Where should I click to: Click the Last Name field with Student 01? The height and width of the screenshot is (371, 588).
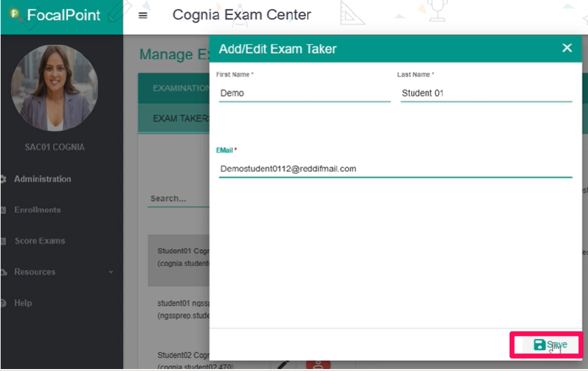[x=486, y=93]
